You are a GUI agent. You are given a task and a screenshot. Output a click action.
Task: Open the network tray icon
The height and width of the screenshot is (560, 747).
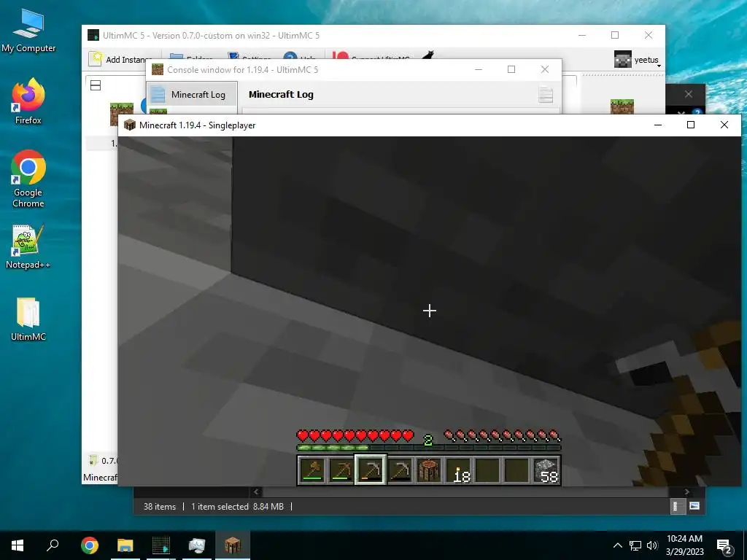pos(635,545)
